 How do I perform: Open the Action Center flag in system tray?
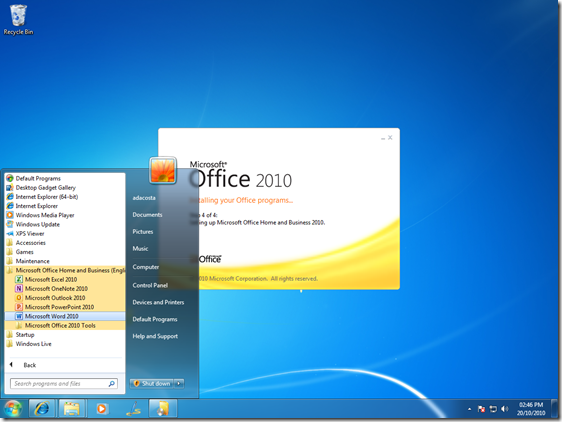pyautogui.click(x=481, y=409)
